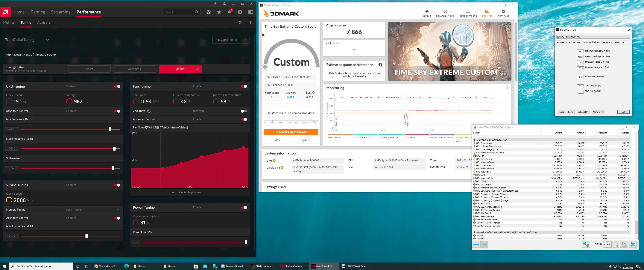This screenshot has height=270, width=644.
Task: Reset HWiNFO timer with the clock icon
Action: click(x=607, y=244)
